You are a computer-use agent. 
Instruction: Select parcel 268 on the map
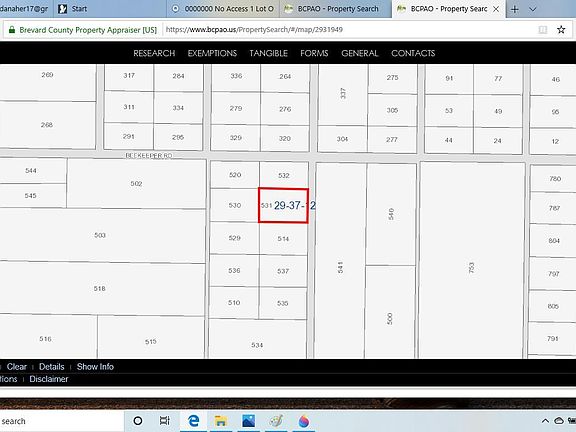(47, 125)
